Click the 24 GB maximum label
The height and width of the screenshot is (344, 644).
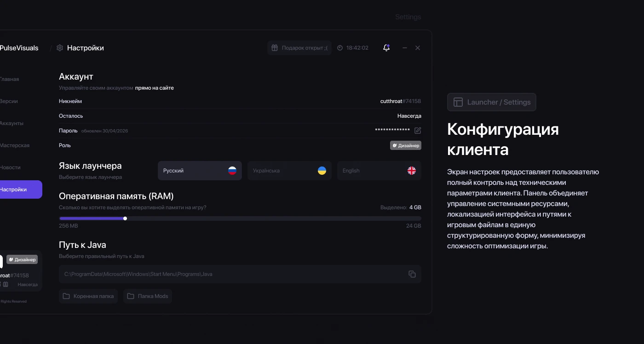414,226
